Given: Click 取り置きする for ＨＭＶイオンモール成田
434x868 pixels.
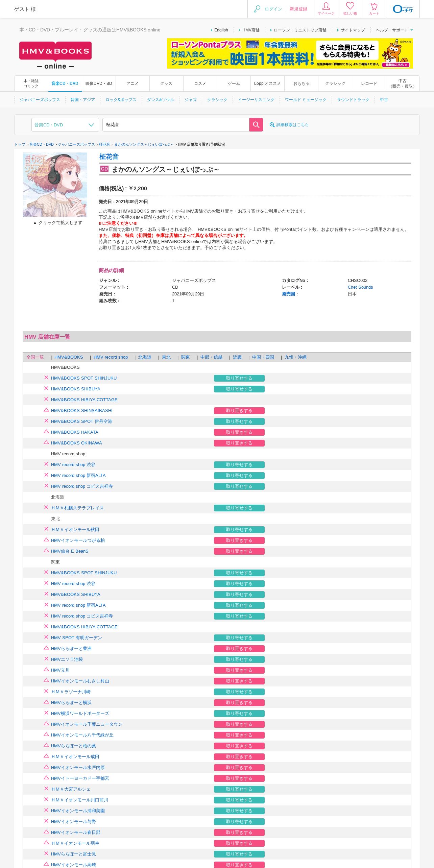Looking at the screenshot, I should (239, 757).
